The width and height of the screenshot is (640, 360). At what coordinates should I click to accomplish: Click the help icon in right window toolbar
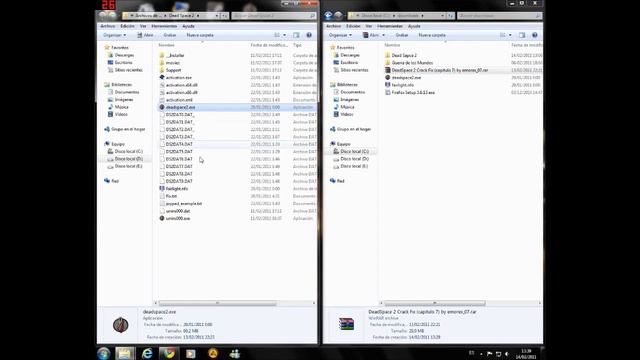pos(535,35)
